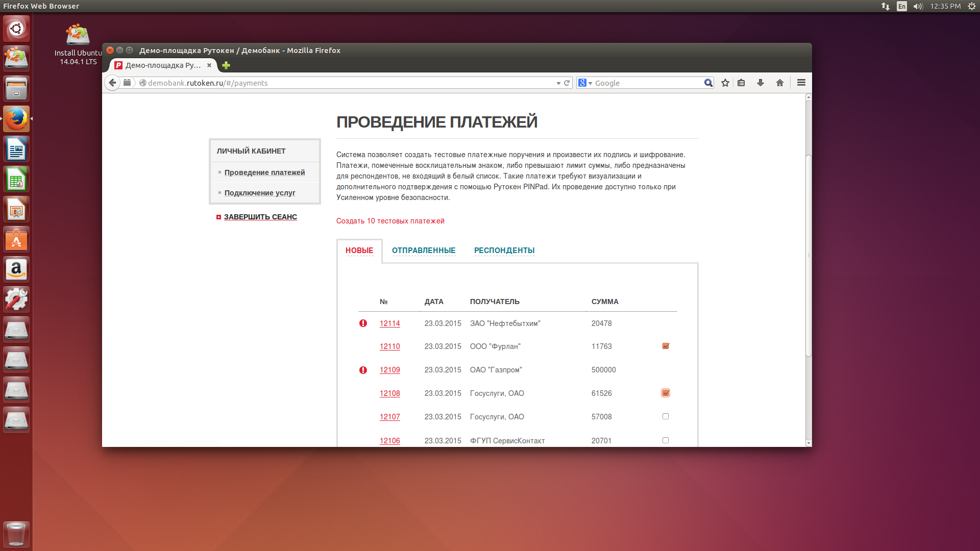Open the Firefox hamburger menu

click(801, 82)
